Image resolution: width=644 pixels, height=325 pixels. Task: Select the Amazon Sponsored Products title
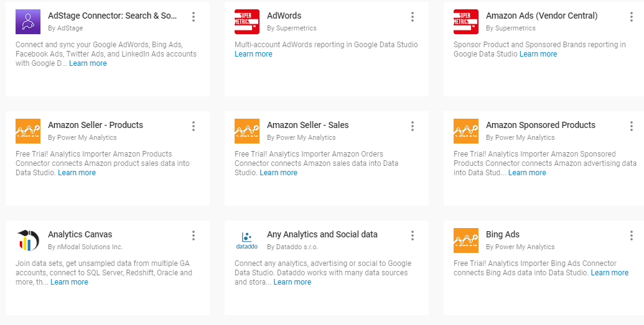pyautogui.click(x=540, y=125)
